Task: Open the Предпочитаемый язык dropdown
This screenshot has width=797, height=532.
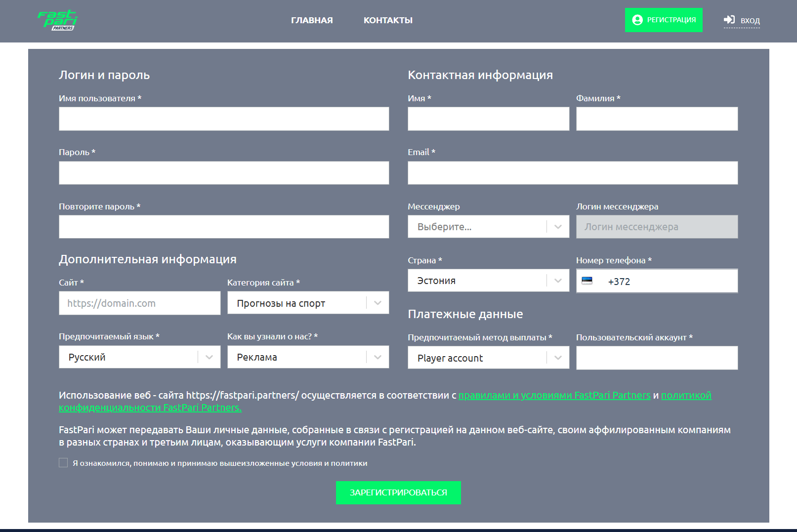Action: (139, 357)
